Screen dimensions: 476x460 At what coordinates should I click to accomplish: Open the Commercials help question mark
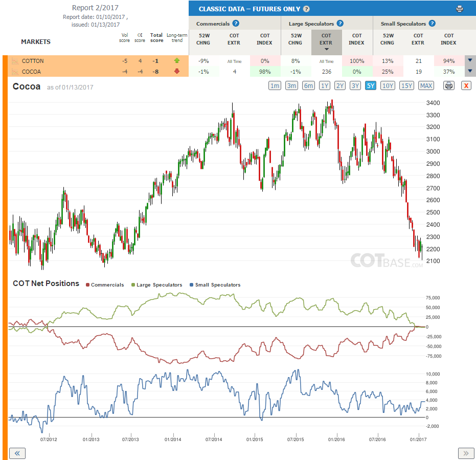coord(236,24)
